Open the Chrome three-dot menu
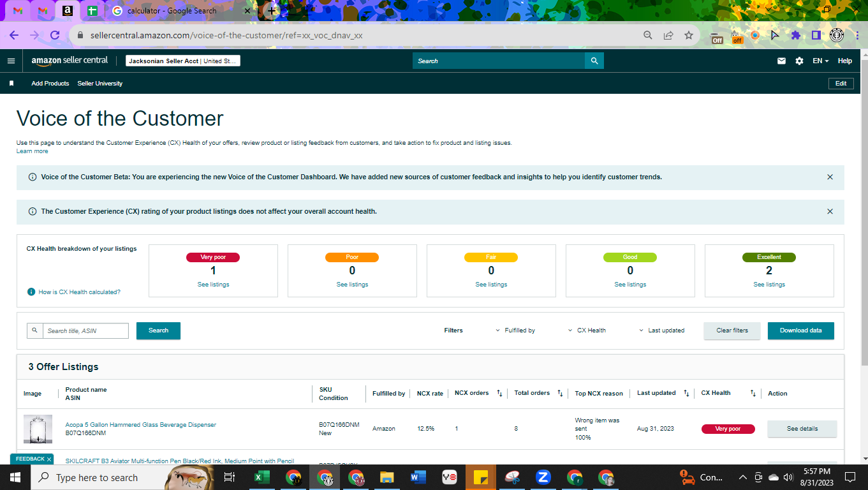Image resolution: width=868 pixels, height=490 pixels. coord(858,36)
